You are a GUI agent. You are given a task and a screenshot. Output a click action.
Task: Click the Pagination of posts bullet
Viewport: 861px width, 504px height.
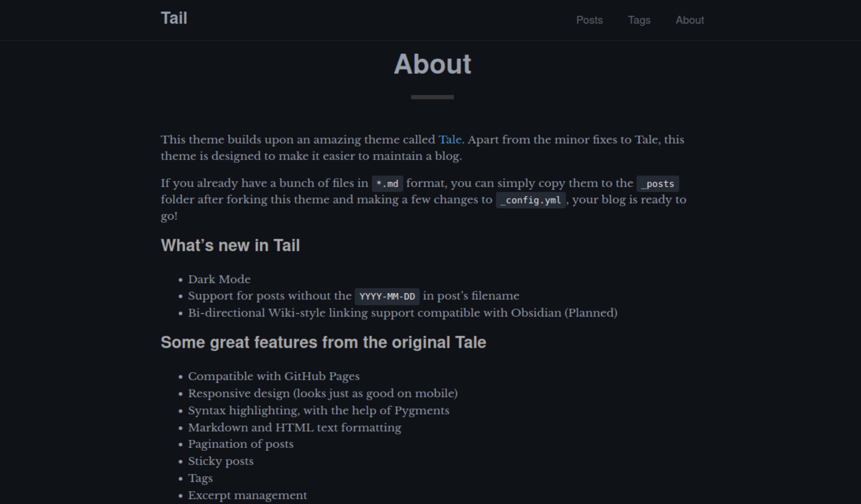pos(241,444)
